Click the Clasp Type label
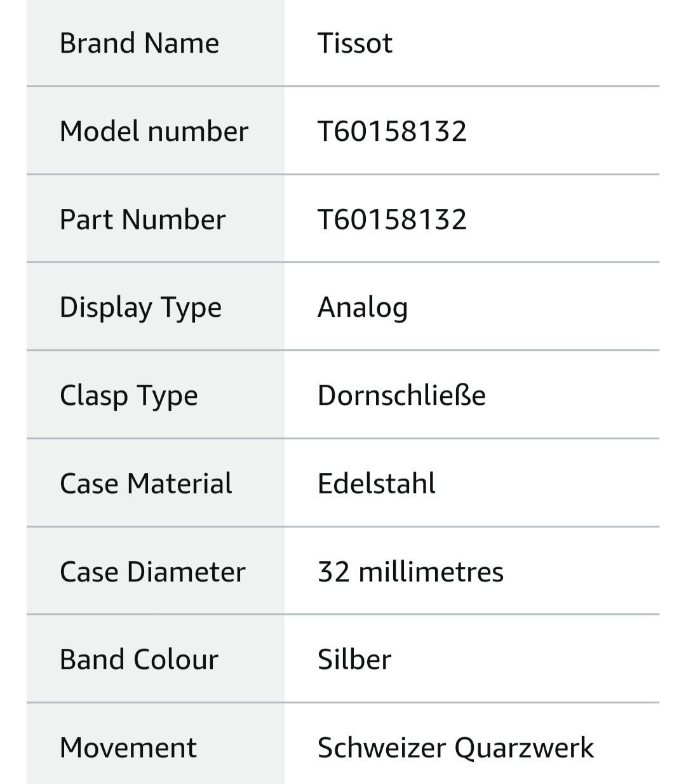This screenshot has height=784, width=686. point(128,395)
